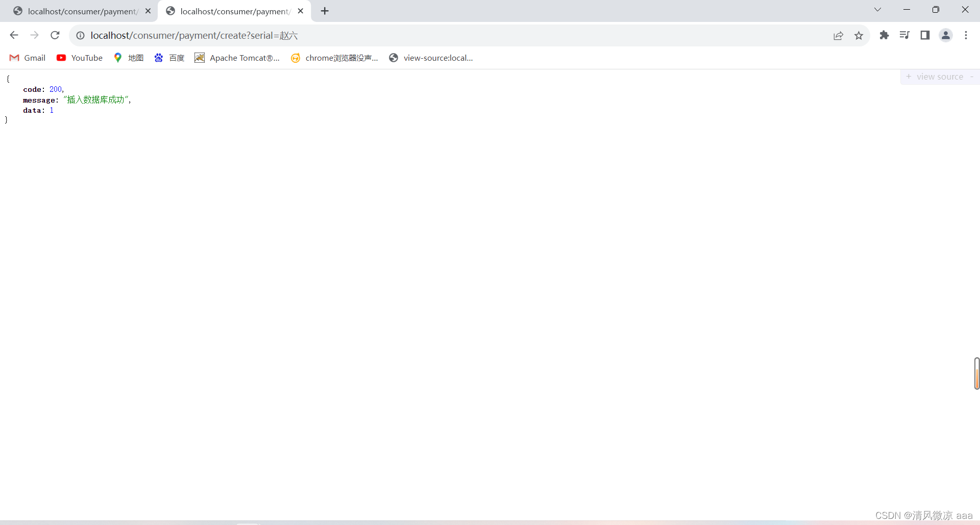980x525 pixels.
Task: Click the view source button
Action: (940, 77)
